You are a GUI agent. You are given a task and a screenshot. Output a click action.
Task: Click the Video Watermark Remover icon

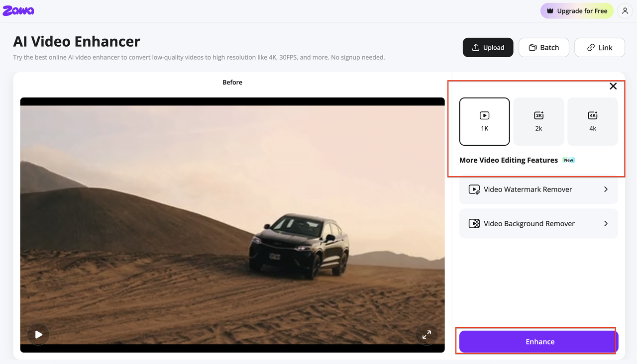point(474,189)
